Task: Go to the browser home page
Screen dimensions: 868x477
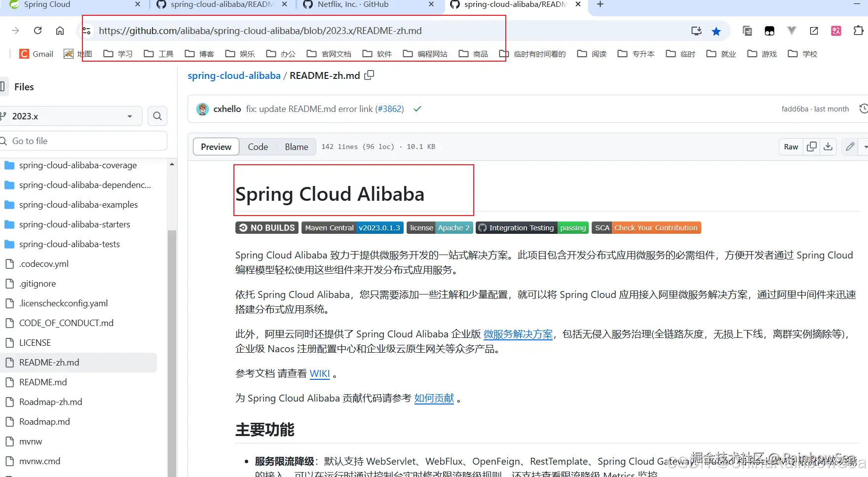Action: tap(60, 31)
